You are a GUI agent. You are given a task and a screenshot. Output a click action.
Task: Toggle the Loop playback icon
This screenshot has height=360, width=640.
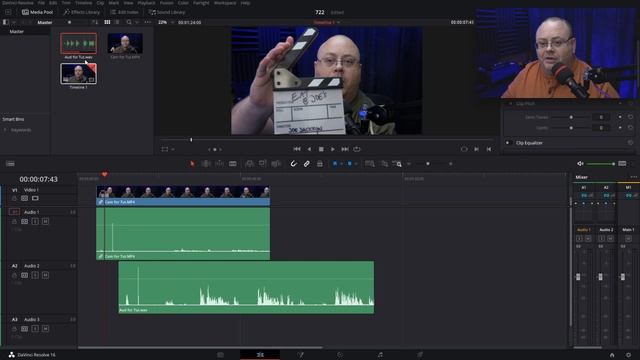pyautogui.click(x=357, y=149)
